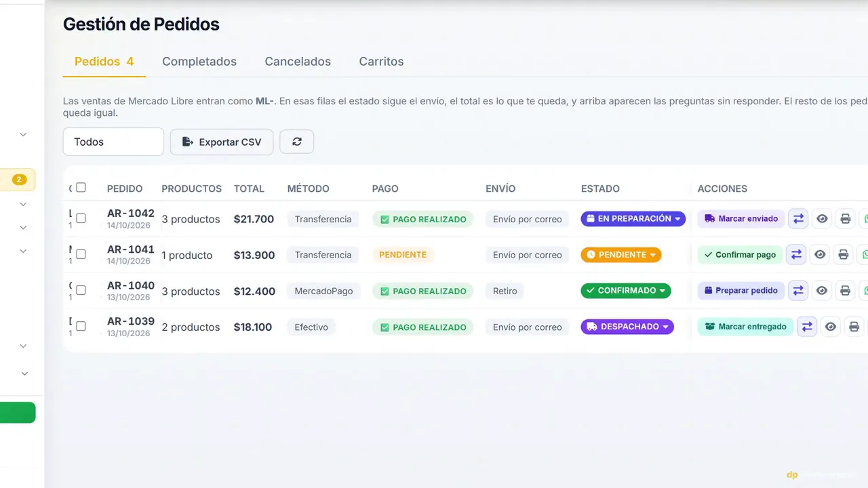This screenshot has width=868, height=488.
Task: Check the checkbox for order AR-1042
Action: 81,218
